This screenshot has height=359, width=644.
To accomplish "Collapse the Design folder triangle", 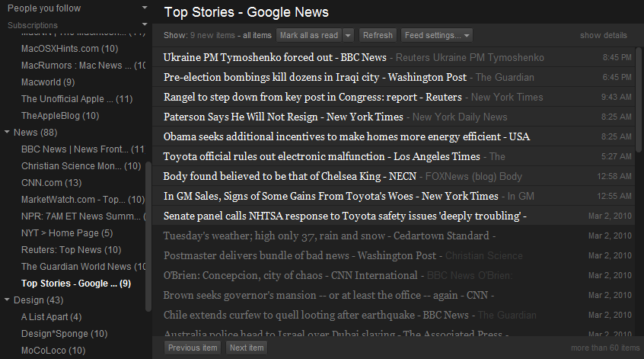I will [x=7, y=300].
